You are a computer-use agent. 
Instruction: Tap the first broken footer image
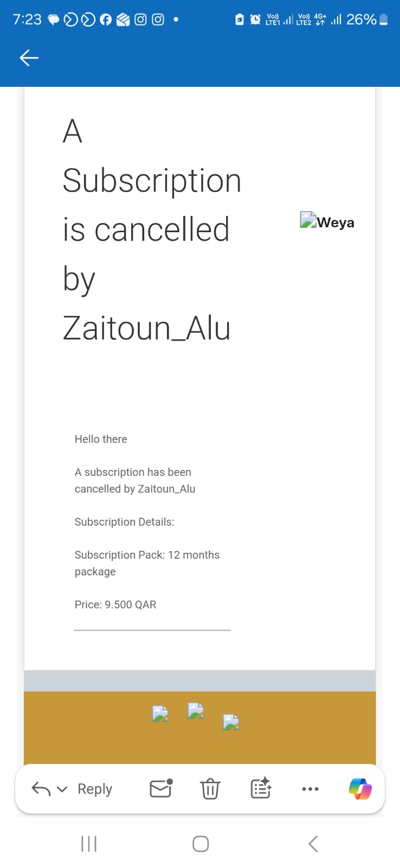tap(160, 713)
